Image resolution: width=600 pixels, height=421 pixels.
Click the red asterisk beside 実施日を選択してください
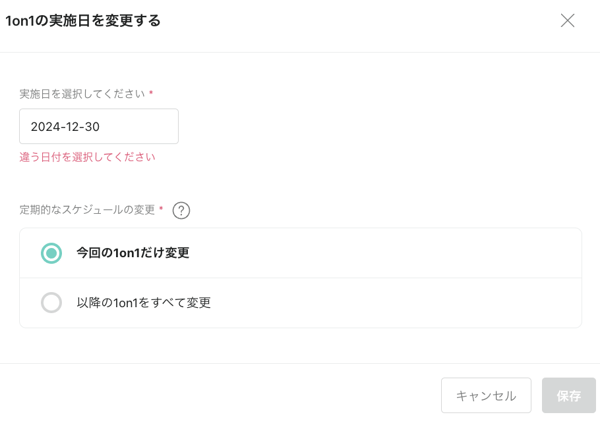click(151, 94)
